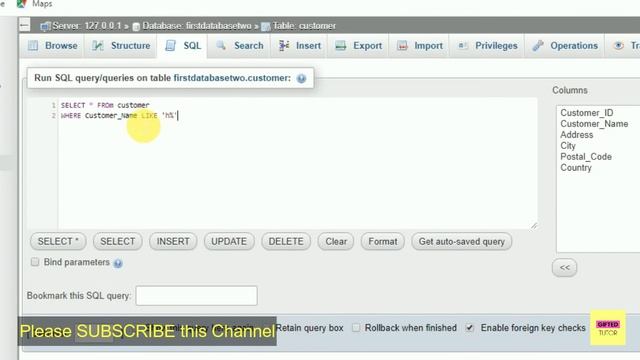
Task: Click Get auto-saved query button
Action: [x=462, y=242]
